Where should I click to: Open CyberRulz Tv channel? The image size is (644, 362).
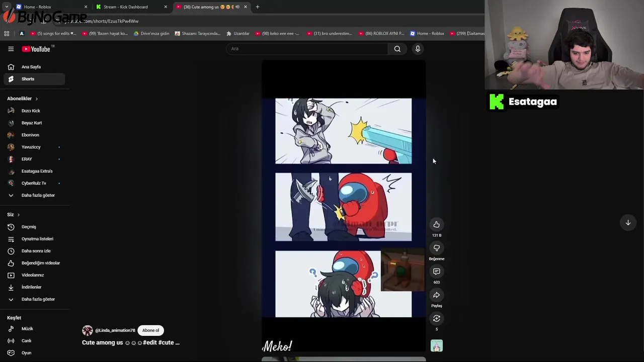pos(34,183)
